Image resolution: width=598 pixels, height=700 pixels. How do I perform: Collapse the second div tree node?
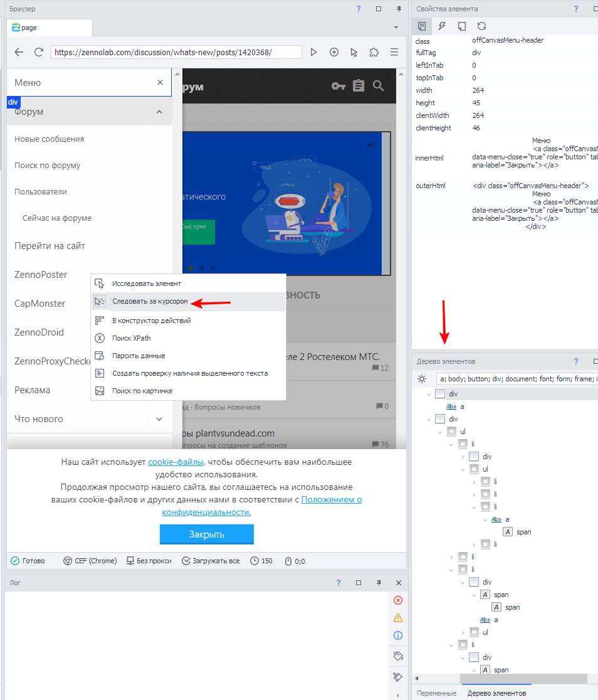point(429,419)
